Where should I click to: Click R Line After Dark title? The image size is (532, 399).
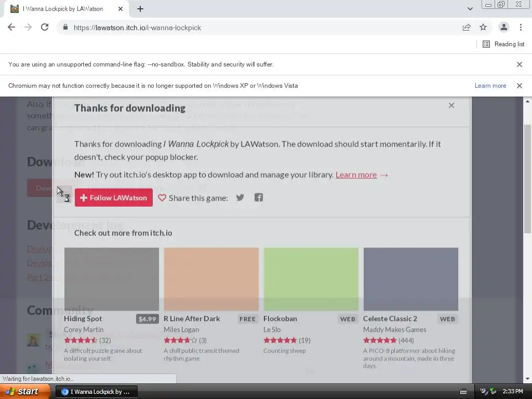tap(192, 318)
